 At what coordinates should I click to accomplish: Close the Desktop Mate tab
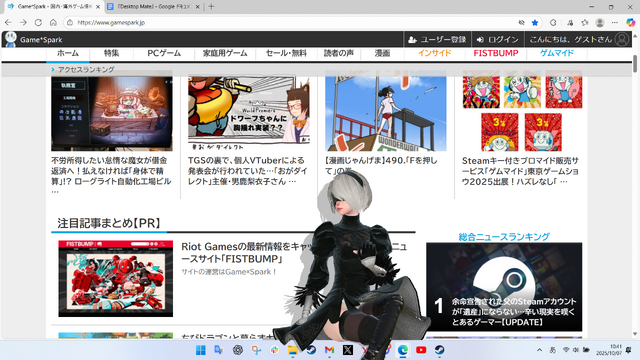click(198, 7)
